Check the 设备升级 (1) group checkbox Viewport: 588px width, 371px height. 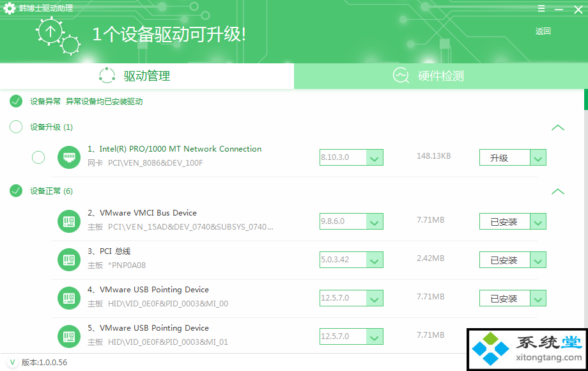click(x=16, y=127)
